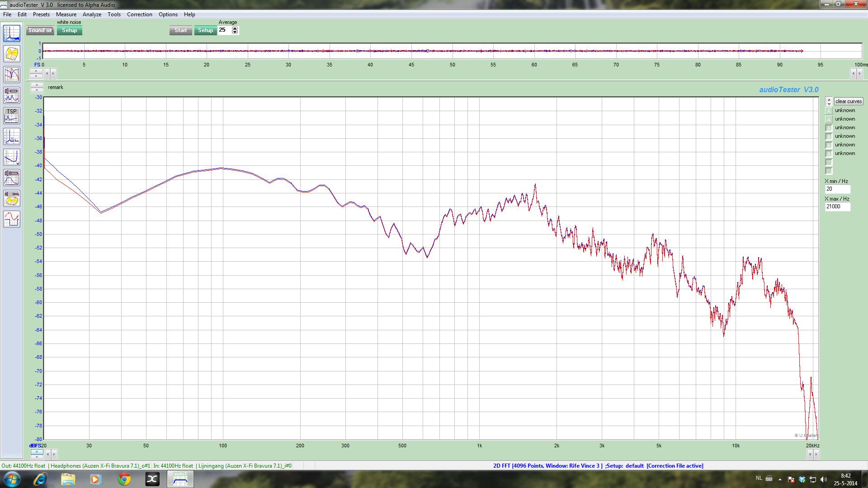The width and height of the screenshot is (868, 488).
Task: Select the impedance curve bathtub icon
Action: pos(12,157)
